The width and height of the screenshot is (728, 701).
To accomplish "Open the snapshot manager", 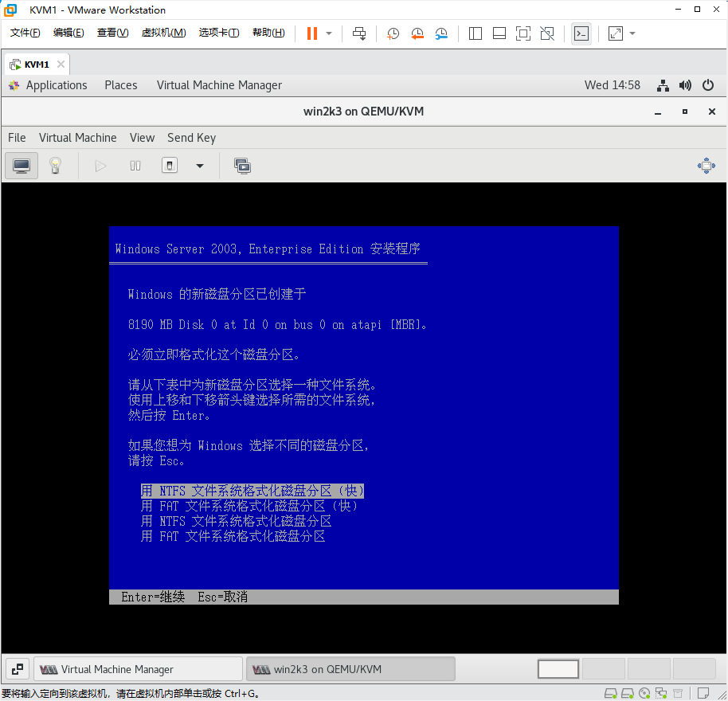I will (441, 33).
